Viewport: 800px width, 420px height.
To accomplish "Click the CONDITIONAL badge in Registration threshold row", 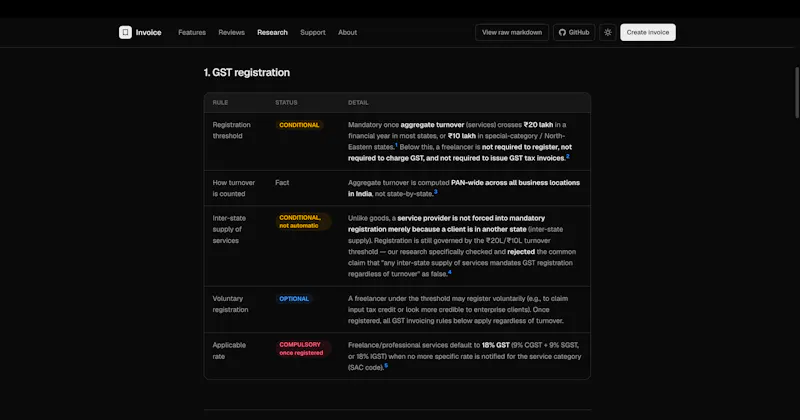I will point(299,125).
